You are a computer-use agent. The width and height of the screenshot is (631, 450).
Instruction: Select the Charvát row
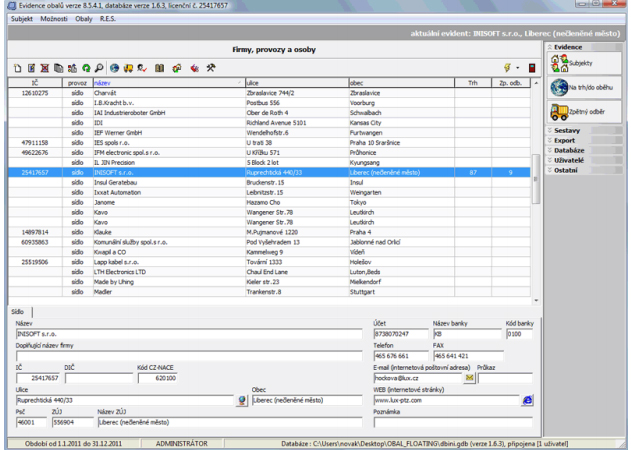click(x=269, y=93)
